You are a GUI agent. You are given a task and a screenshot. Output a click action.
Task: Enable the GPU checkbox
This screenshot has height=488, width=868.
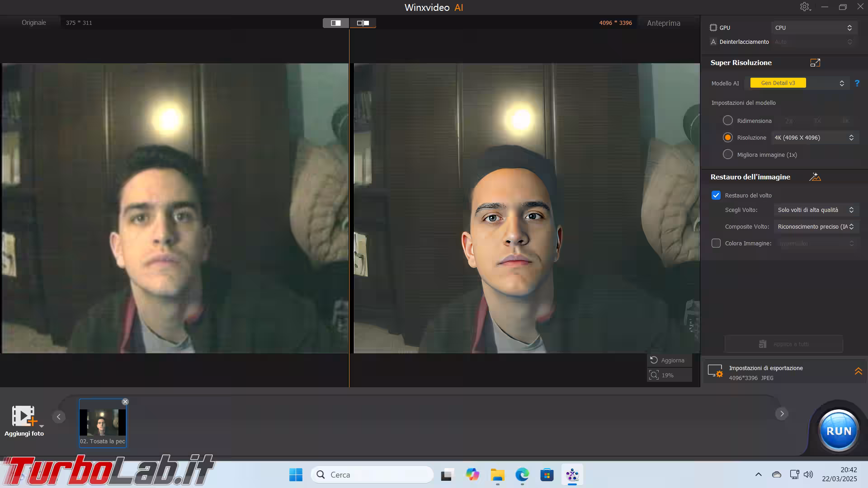pos(713,28)
